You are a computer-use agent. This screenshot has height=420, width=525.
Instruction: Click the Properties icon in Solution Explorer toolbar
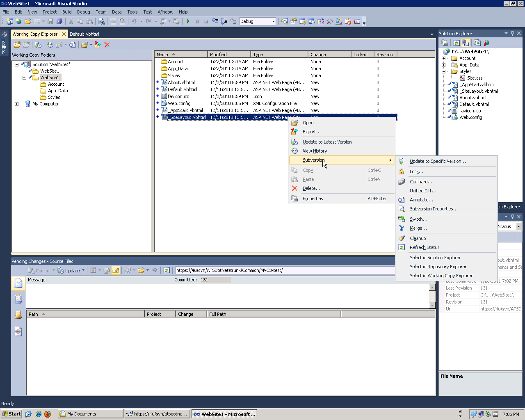tap(445, 43)
